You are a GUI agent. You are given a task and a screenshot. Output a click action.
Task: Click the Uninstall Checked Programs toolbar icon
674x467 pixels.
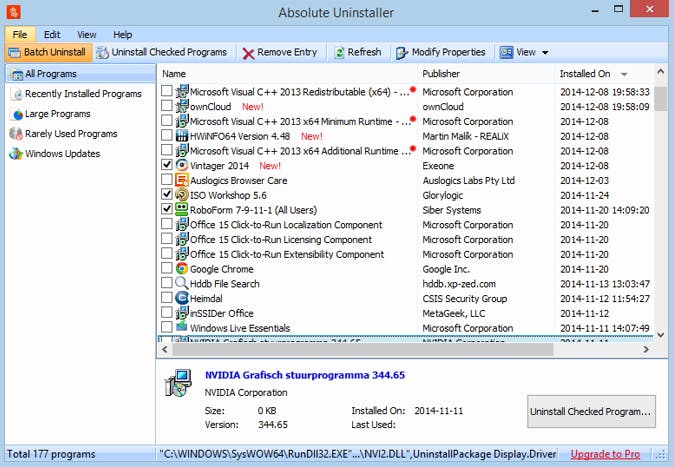(102, 52)
